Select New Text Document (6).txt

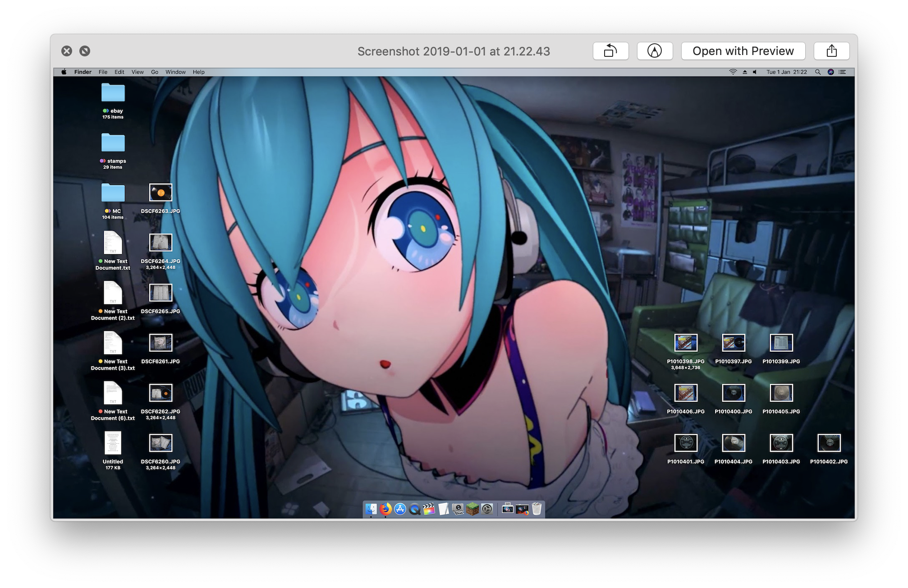113,393
